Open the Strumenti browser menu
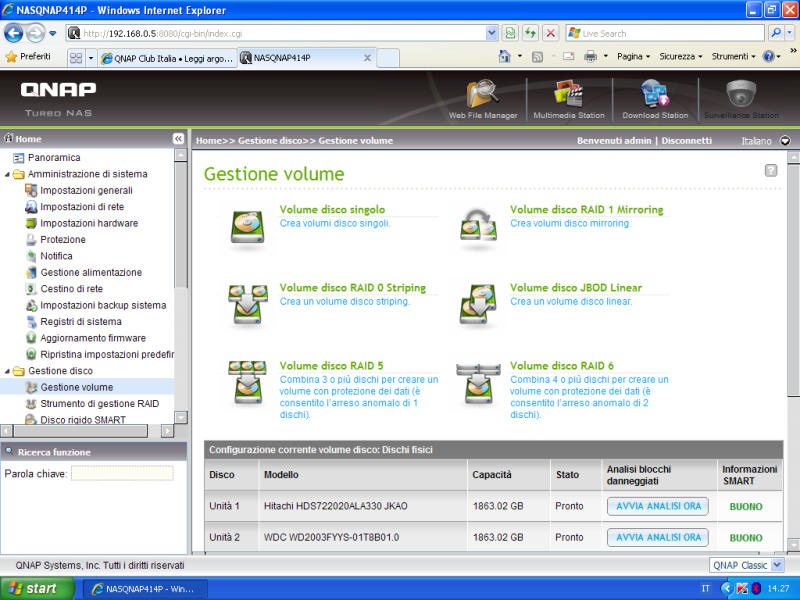 click(735, 57)
